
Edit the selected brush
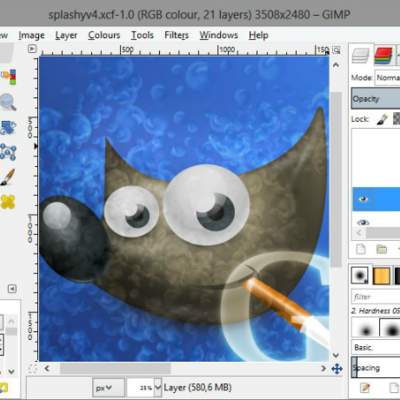tap(365, 388)
